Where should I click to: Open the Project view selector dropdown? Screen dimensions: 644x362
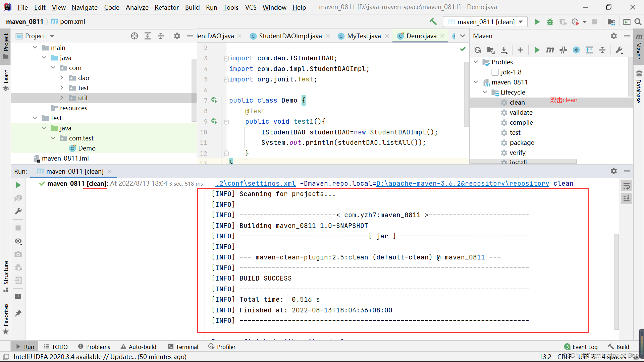[x=52, y=36]
